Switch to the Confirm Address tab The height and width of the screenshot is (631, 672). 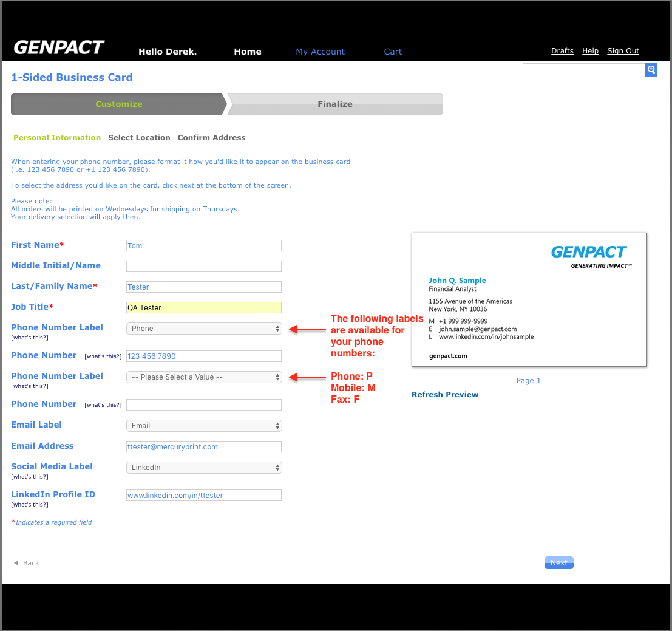point(211,138)
